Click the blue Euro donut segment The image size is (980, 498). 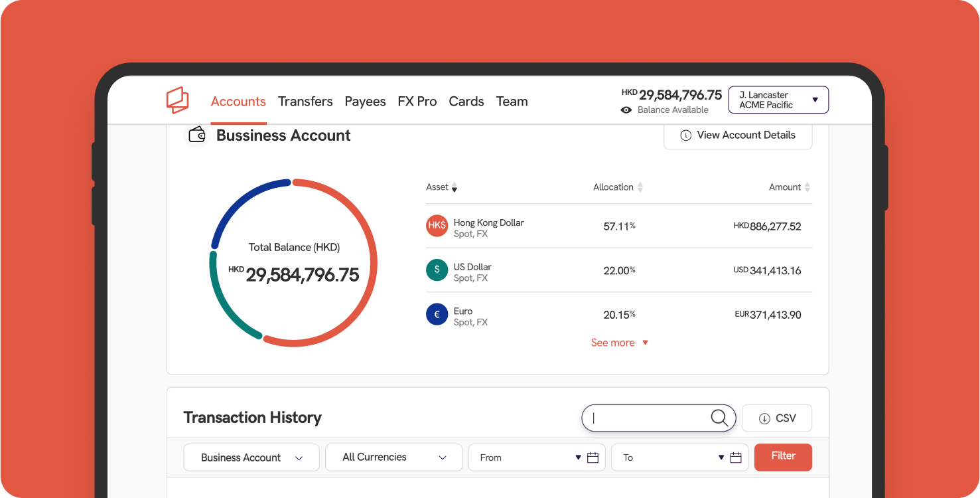coord(240,201)
